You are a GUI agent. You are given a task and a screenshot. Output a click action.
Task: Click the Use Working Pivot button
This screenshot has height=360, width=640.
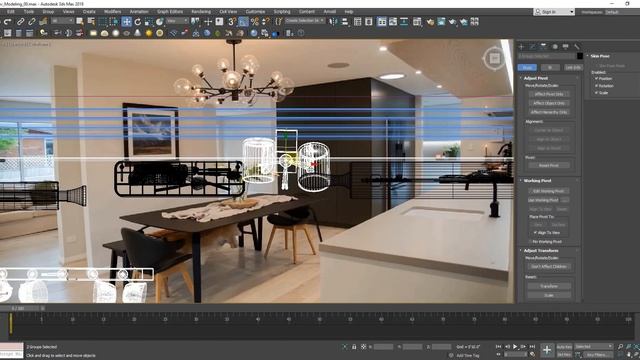tap(544, 200)
